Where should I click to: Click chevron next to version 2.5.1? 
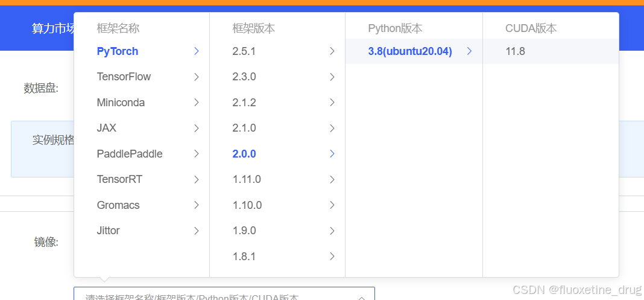(x=332, y=51)
